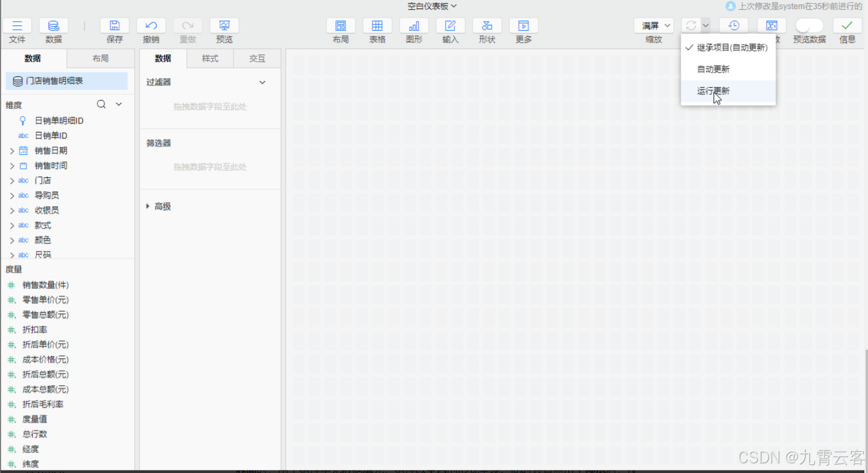Collapse the 过滤器 section chevron
The image size is (868, 473).
[x=262, y=82]
